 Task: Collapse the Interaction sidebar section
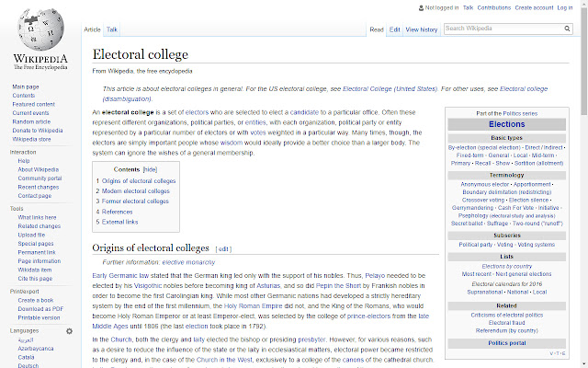tap(23, 152)
